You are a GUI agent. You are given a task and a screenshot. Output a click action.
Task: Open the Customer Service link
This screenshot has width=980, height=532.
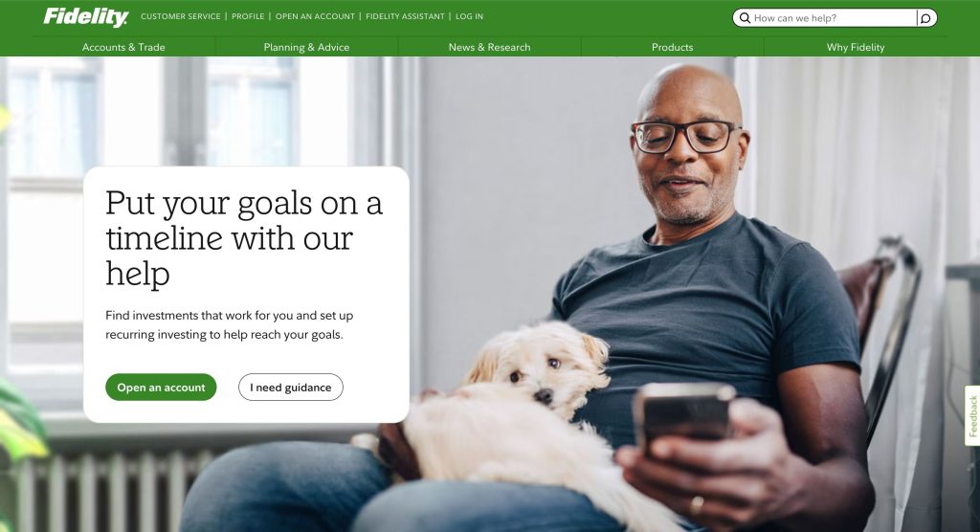click(181, 16)
